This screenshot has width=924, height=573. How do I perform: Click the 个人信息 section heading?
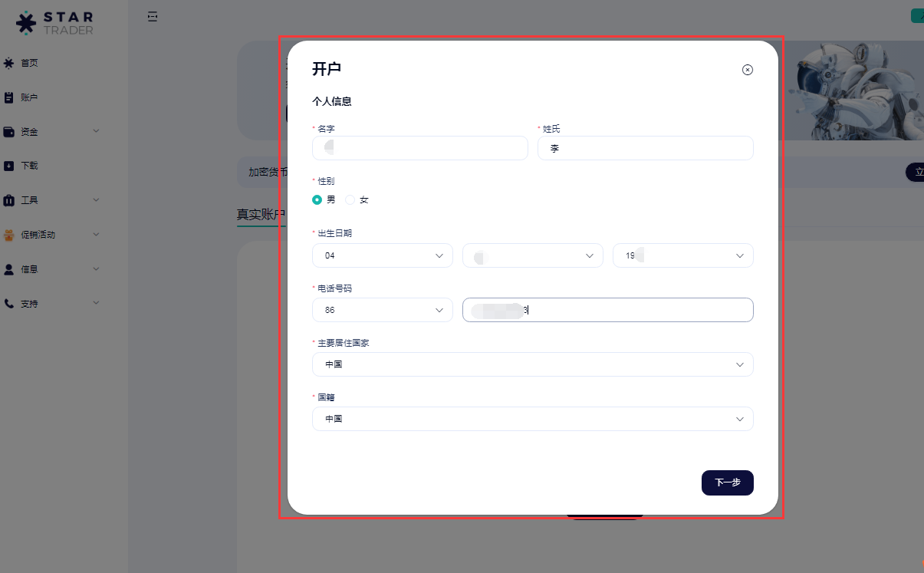332,101
